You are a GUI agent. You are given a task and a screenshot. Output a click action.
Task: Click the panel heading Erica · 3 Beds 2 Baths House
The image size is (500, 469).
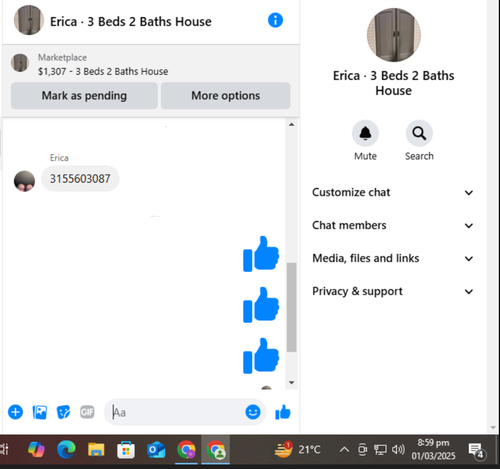tap(394, 83)
